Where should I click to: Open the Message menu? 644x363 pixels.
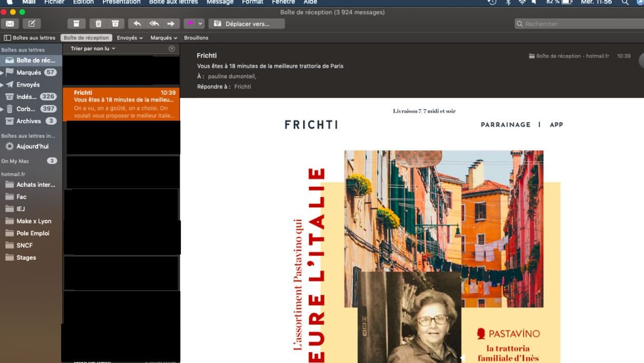point(220,2)
